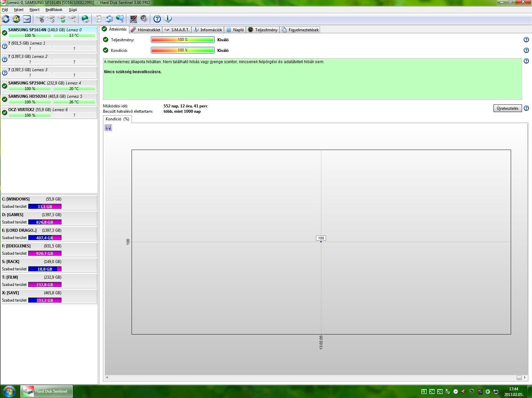Open the Beállítások menu
Image resolution: width=532 pixels, height=398 pixels.
point(54,10)
